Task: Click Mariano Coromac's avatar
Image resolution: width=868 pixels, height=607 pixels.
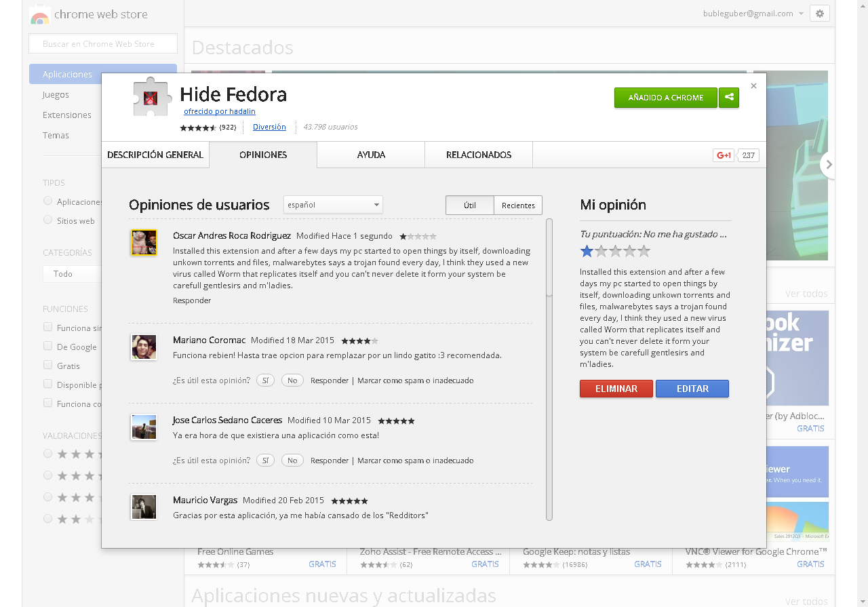Action: pyautogui.click(x=144, y=347)
